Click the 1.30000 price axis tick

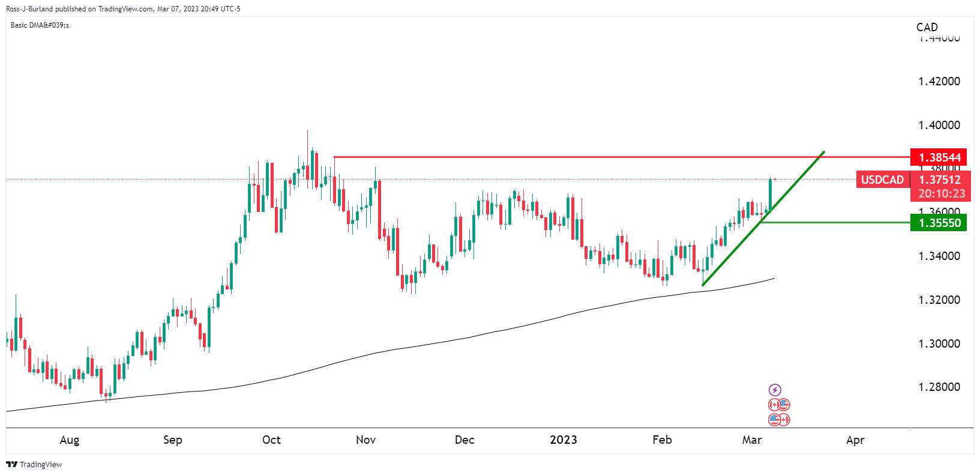[939, 343]
